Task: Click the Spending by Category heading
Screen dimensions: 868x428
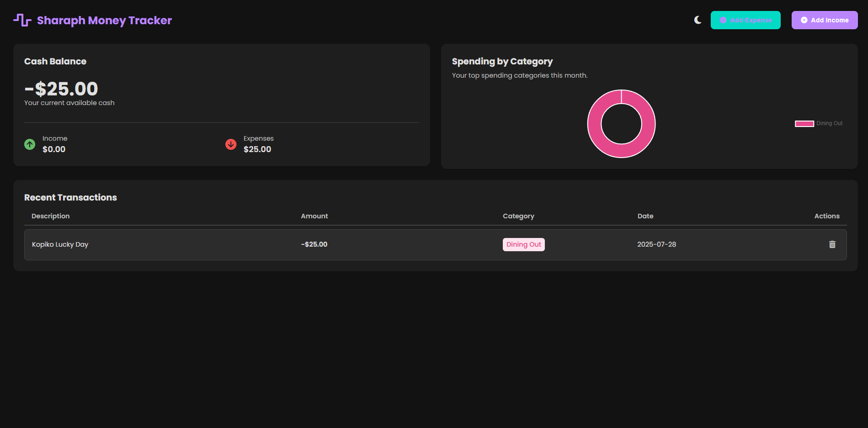Action: [x=502, y=61]
